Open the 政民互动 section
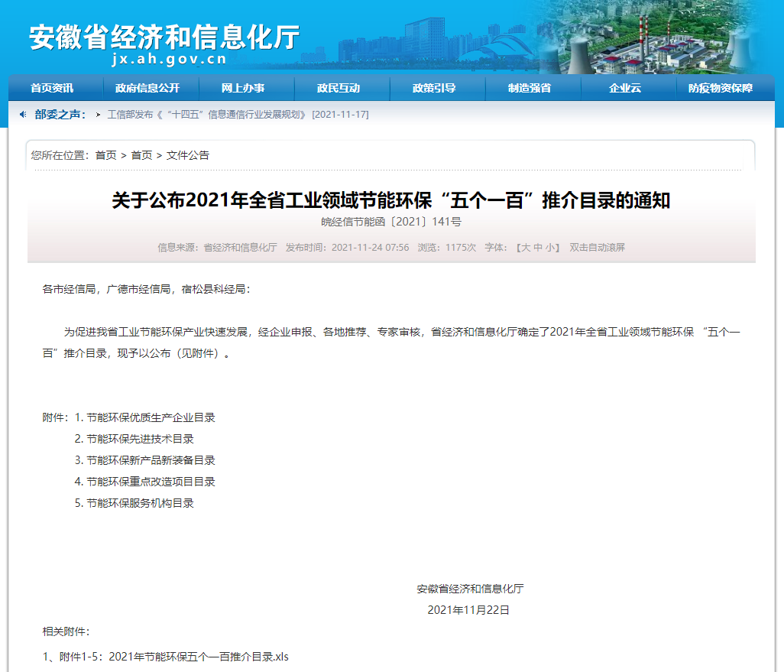Screen dimensions: 784x672 pos(341,88)
